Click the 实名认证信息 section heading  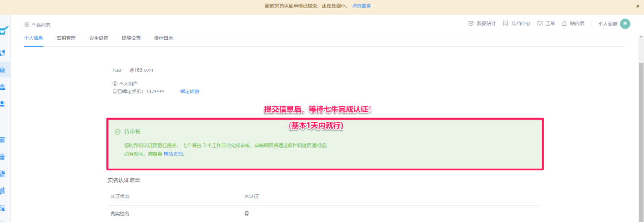coord(124,180)
